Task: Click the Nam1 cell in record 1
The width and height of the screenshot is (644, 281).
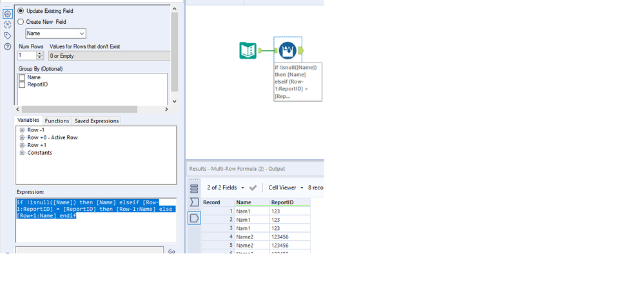Action: (252, 211)
